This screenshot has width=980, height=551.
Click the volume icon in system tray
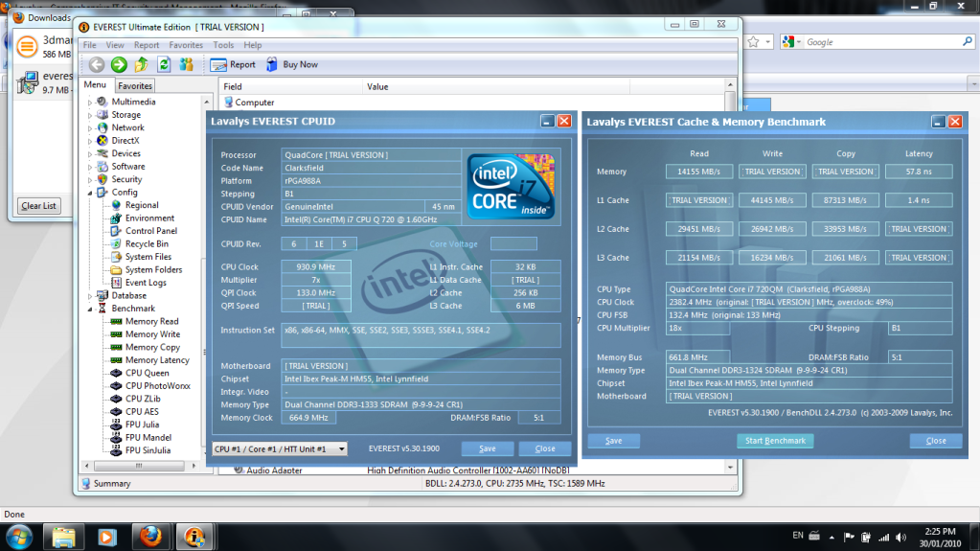(900, 537)
